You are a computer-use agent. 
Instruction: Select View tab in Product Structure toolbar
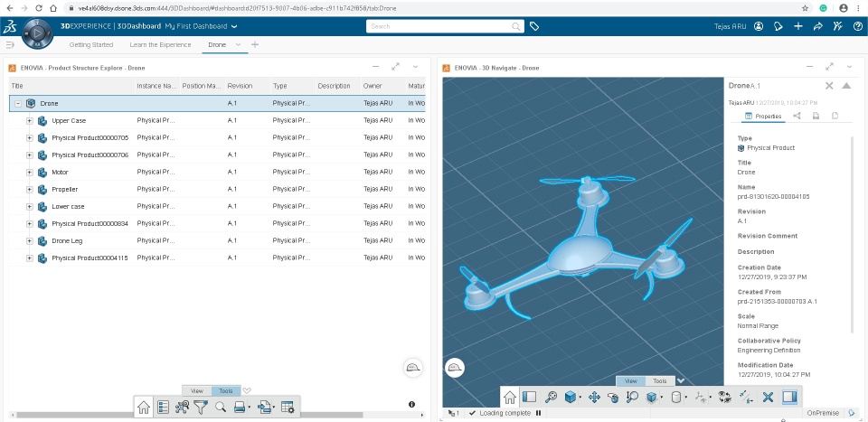(x=197, y=391)
